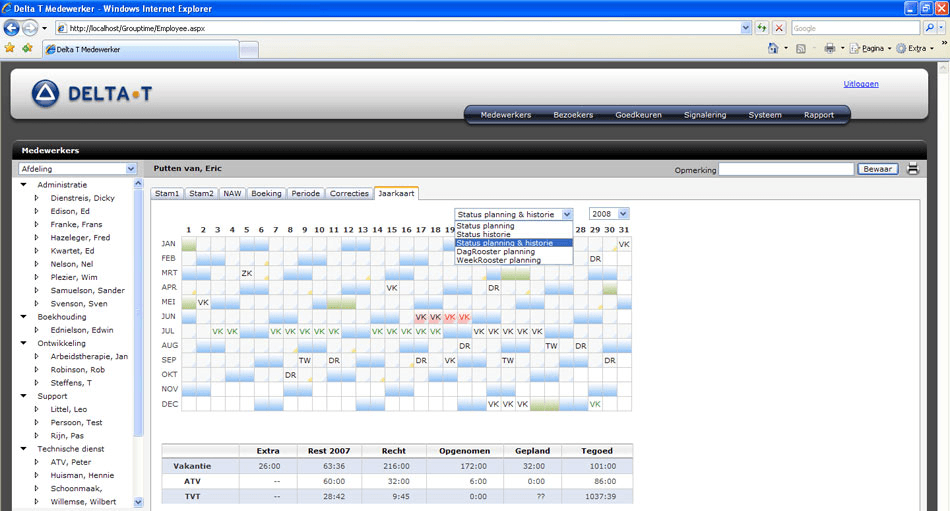Select Status planning option in list
The width and height of the screenshot is (950, 511).
514,225
